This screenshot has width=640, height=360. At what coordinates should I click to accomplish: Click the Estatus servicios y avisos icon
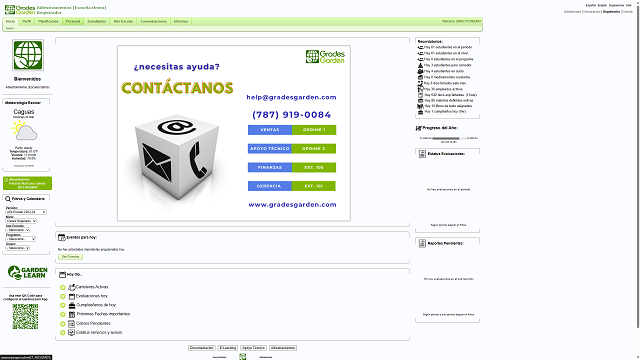pos(71,333)
